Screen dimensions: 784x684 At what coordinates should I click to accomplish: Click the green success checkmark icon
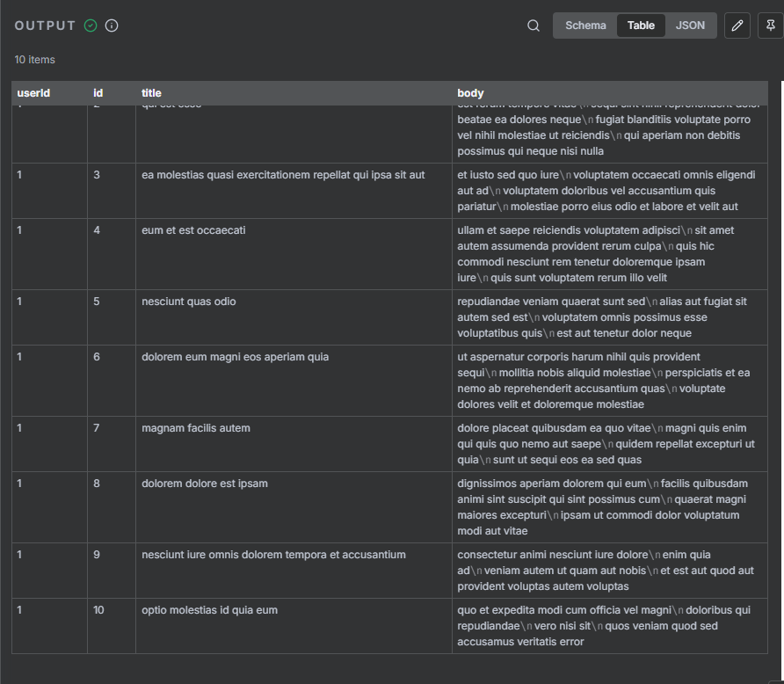coord(91,25)
